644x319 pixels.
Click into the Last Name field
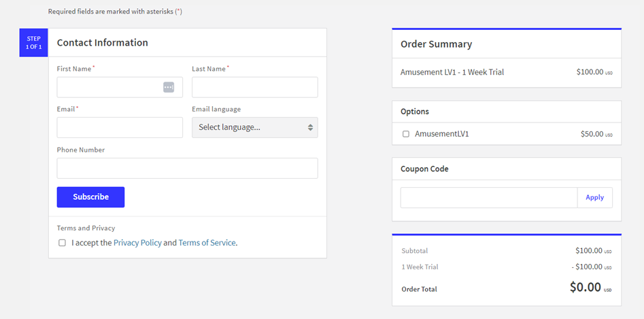click(254, 87)
